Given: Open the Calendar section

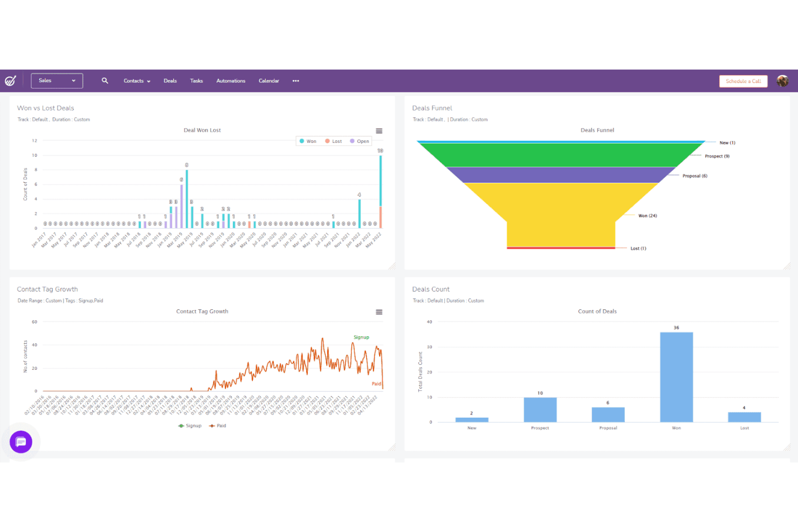Looking at the screenshot, I should (269, 81).
